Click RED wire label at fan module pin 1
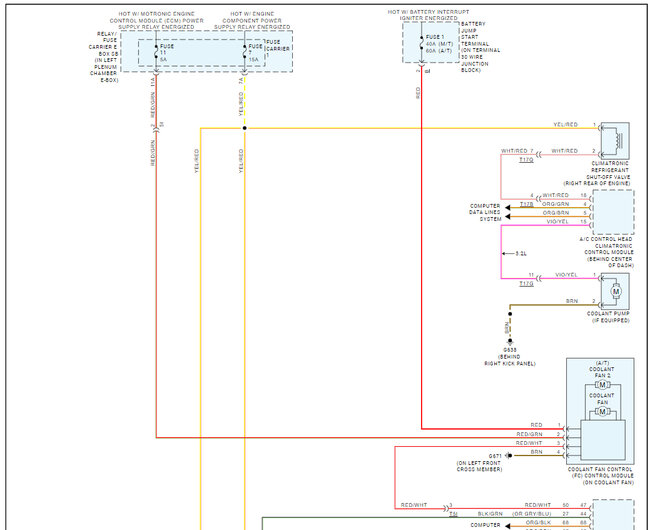This screenshot has width=650, height=530. pos(536,425)
